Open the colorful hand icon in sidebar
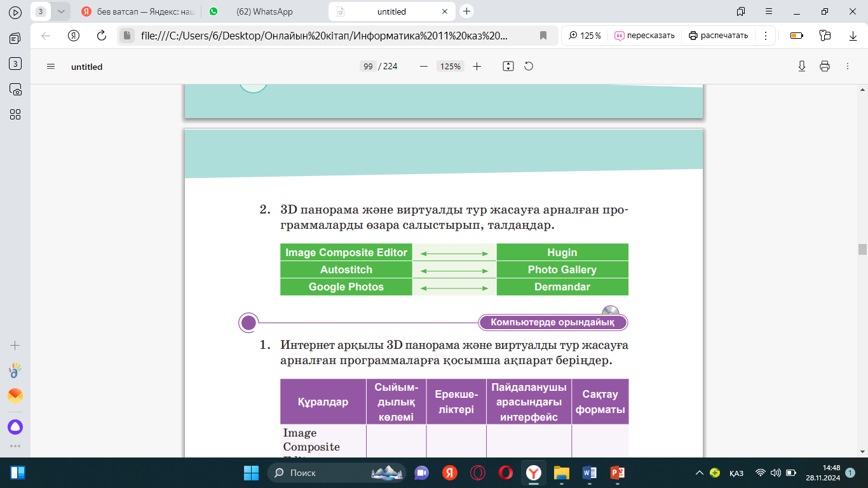 click(15, 370)
